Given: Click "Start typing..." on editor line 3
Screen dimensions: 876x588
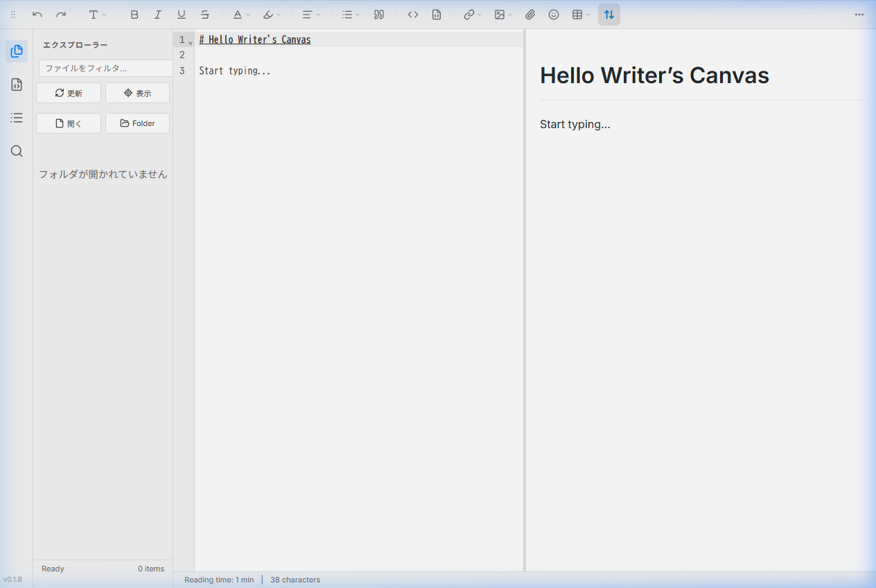Looking at the screenshot, I should coord(235,71).
